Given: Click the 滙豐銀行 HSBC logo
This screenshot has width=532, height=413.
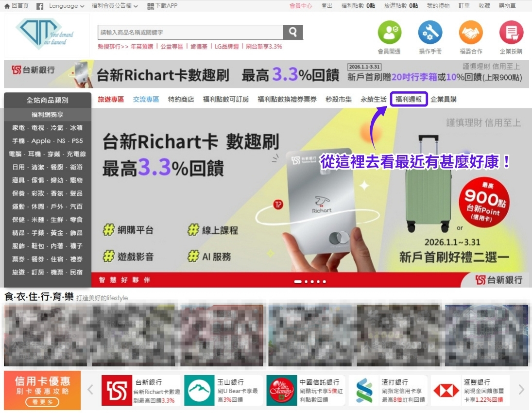Looking at the screenshot, I should [446, 390].
